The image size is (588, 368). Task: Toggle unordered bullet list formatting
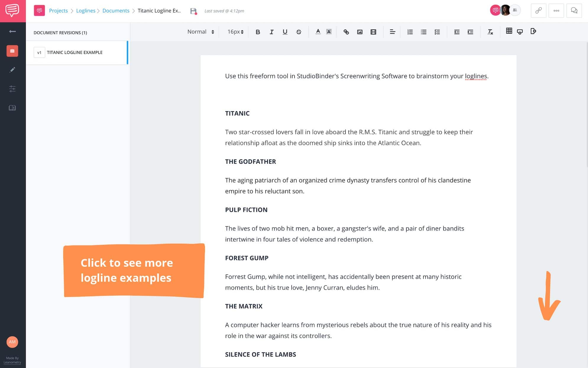tap(424, 31)
